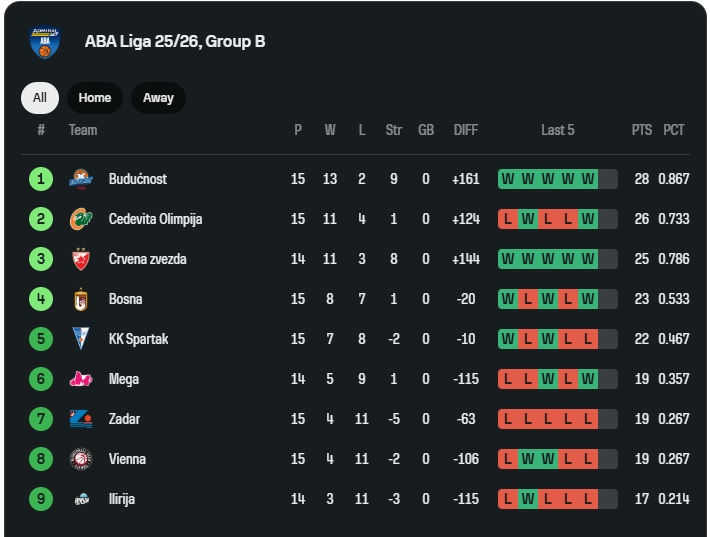Switch to the Home standings tab

coord(95,98)
